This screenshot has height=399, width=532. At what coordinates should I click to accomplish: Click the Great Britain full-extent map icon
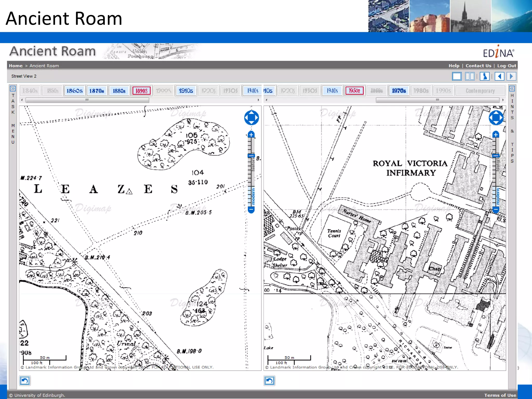[484, 76]
